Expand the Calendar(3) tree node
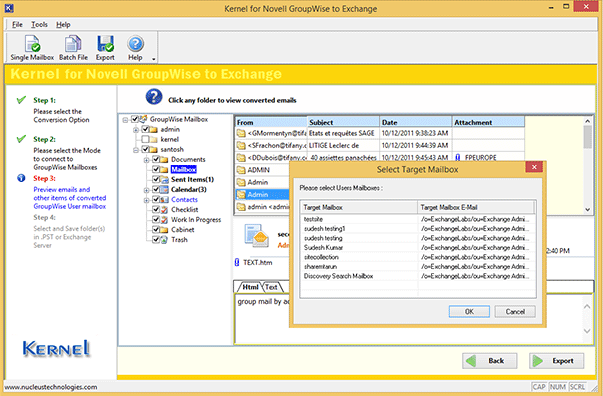This screenshot has width=603, height=396. pyautogui.click(x=146, y=190)
